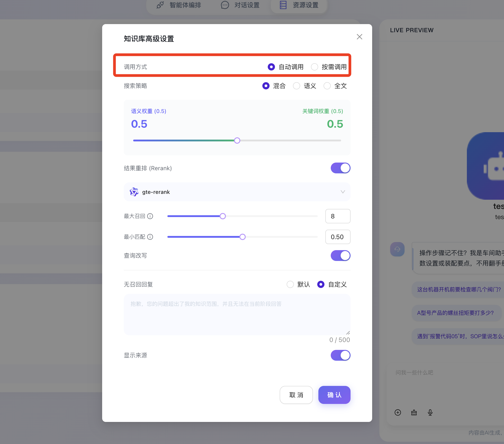Select 全文 search strategy
The image size is (504, 444).
click(x=327, y=86)
